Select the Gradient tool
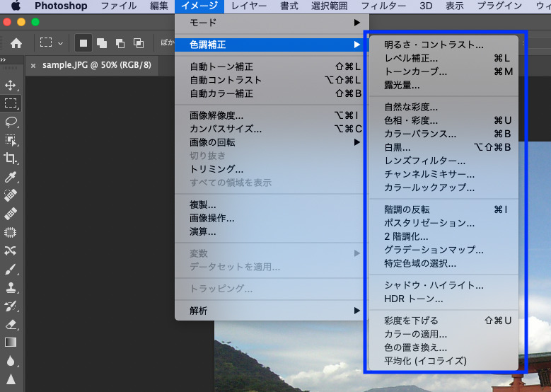The width and height of the screenshot is (551, 392). 10,342
